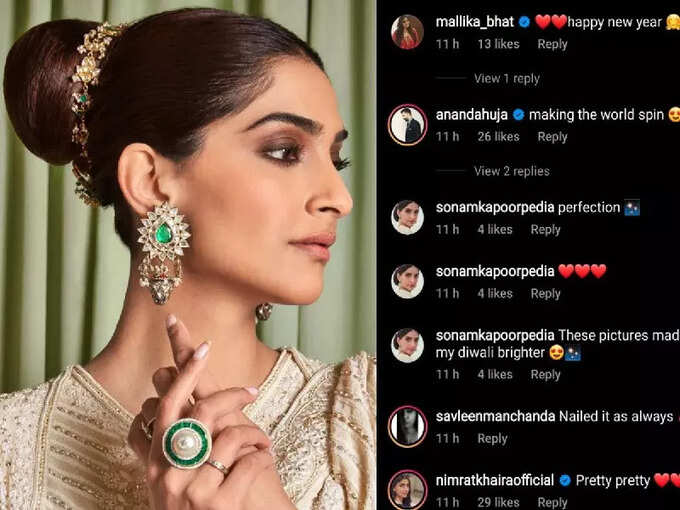This screenshot has width=680, height=510.
Task: Expand 'View 1 reply' under mallika_bhat
Action: (507, 79)
